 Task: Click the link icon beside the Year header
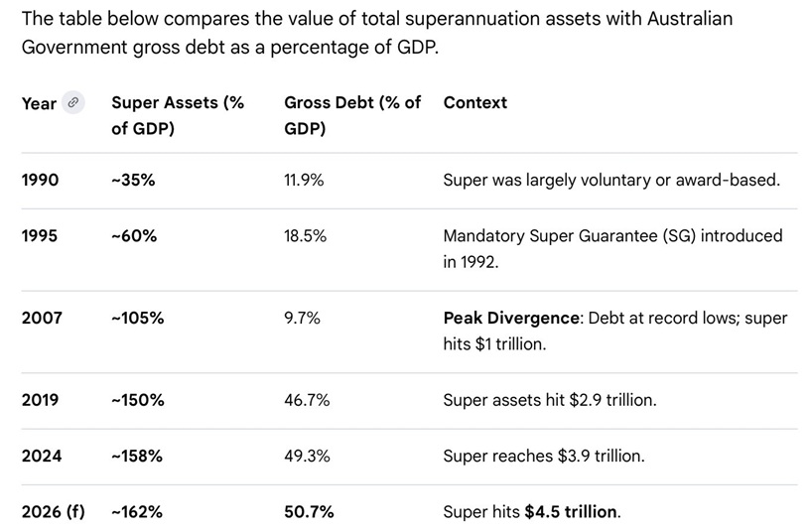pos(72,102)
